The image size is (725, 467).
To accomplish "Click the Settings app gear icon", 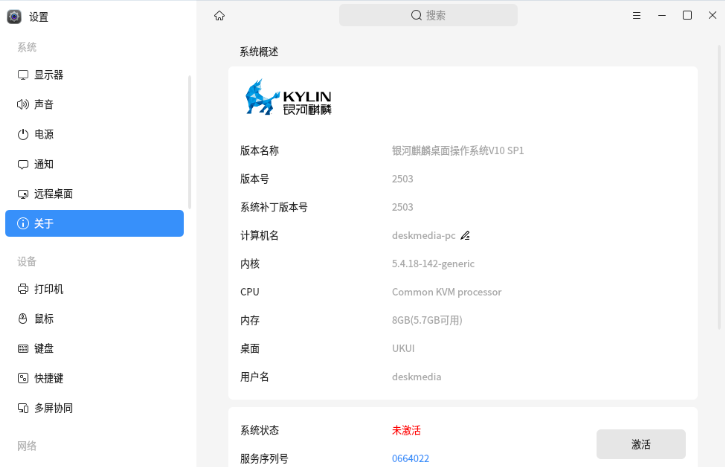I will coord(14,17).
